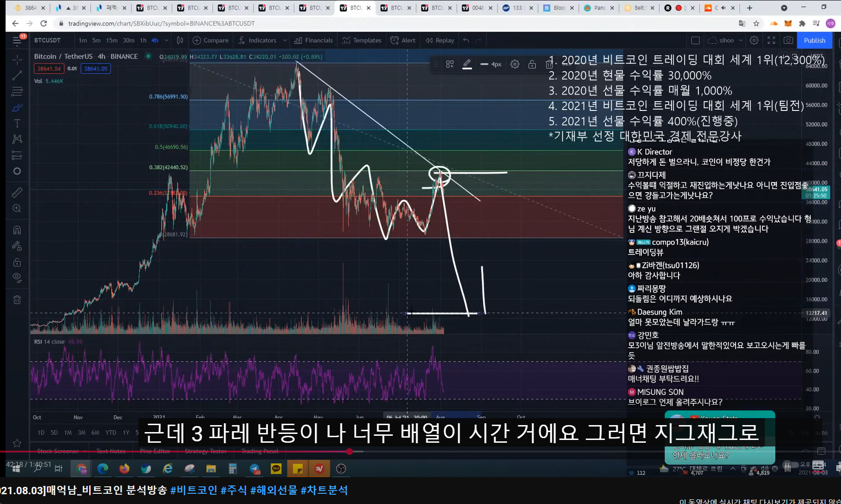Toggle fullscreen mode

click(x=771, y=40)
